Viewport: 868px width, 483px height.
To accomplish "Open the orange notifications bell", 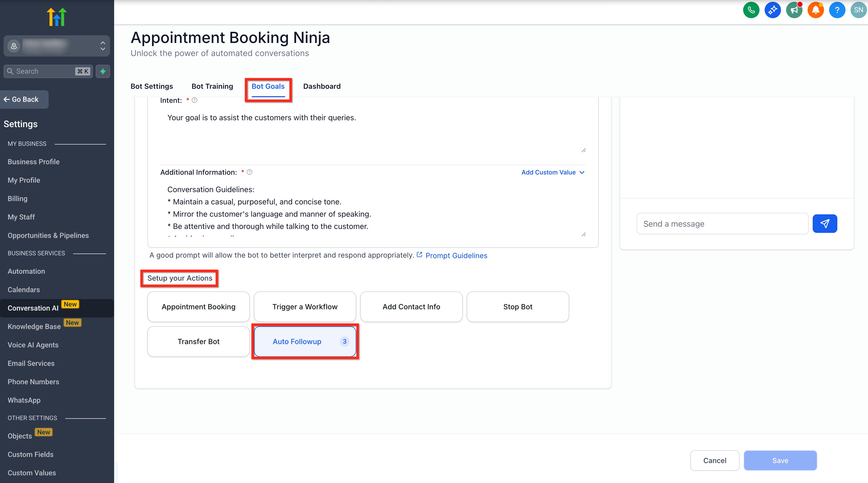I will [x=816, y=10].
